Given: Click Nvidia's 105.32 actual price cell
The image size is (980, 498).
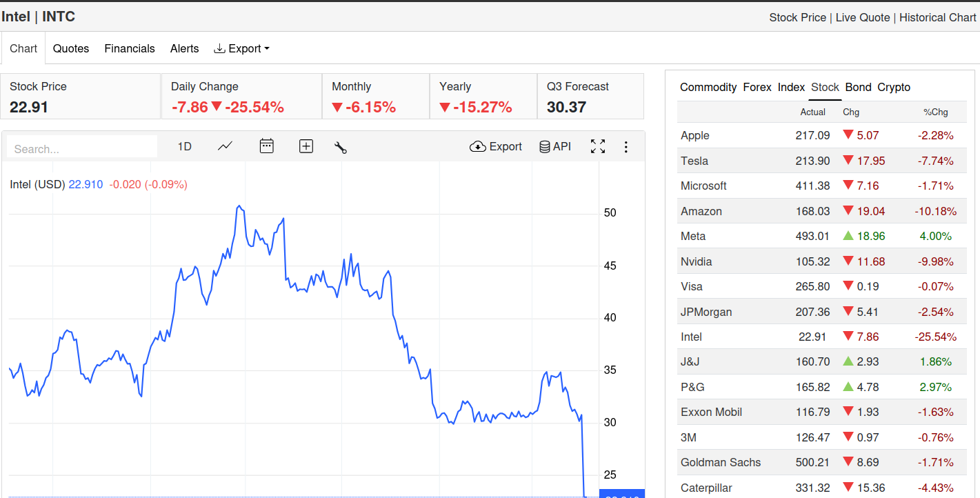Looking at the screenshot, I should (x=812, y=261).
